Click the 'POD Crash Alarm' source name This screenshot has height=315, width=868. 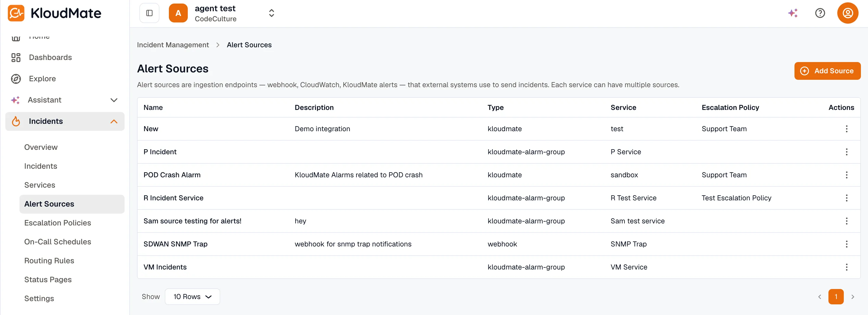(172, 175)
